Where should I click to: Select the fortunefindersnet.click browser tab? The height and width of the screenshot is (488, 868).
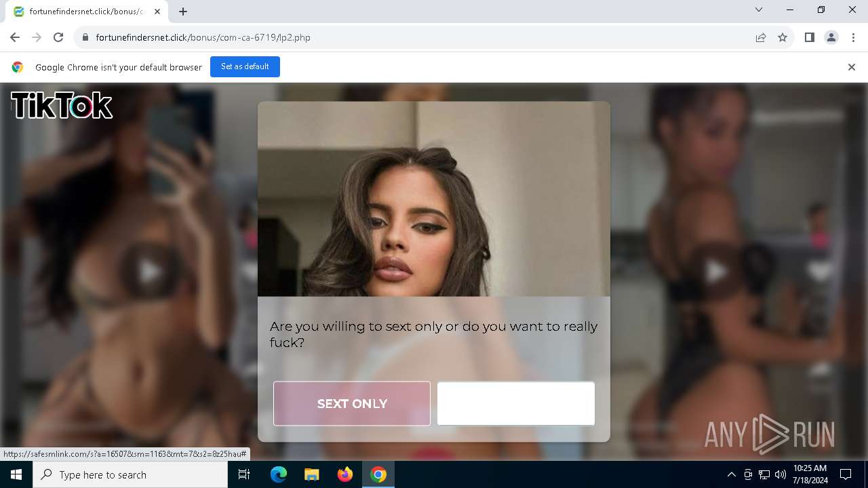click(87, 12)
